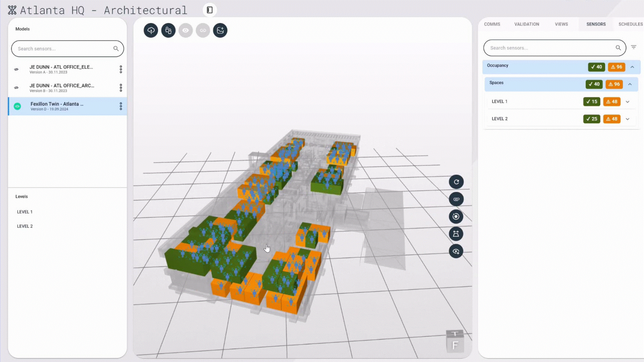
Task: Click the LEVEL 1 orange 48 warning badge
Action: (x=612, y=102)
